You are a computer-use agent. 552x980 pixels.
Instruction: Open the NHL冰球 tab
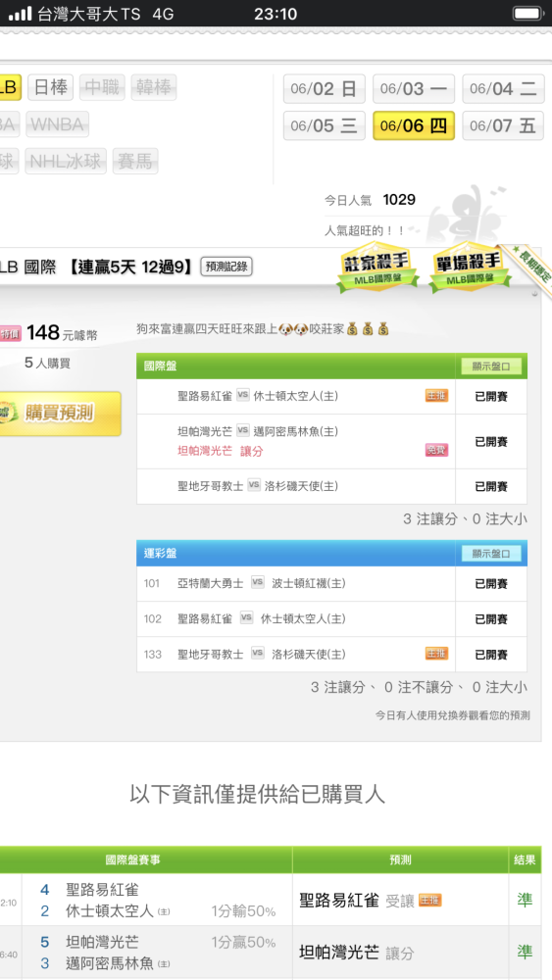pyautogui.click(x=66, y=162)
